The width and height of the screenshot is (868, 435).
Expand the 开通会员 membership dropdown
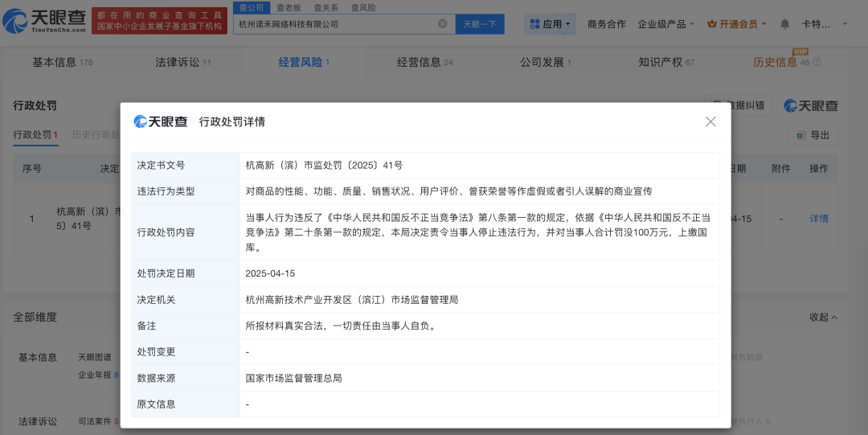coord(764,24)
